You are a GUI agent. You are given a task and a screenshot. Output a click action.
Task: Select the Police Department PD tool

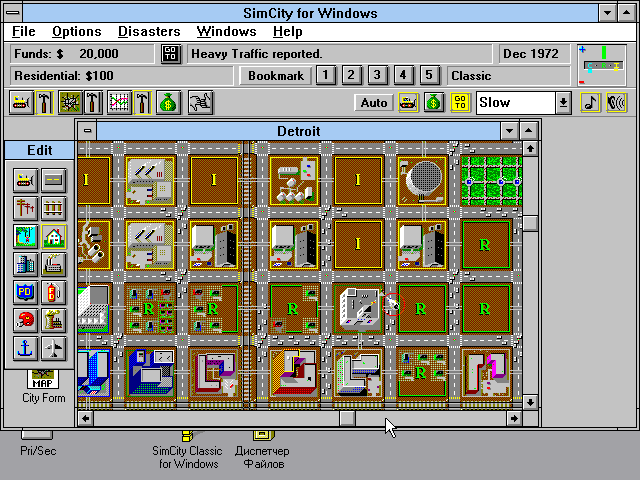[25, 293]
